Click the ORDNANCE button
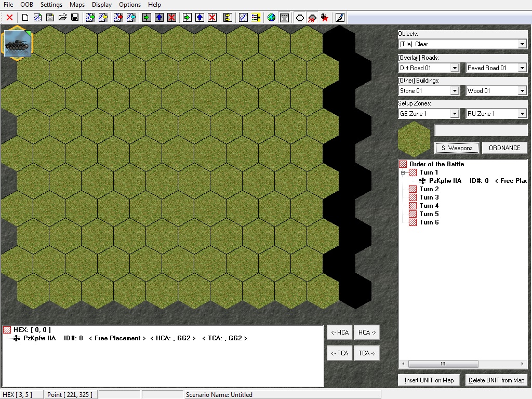Image resolution: width=532 pixels, height=399 pixels. 504,148
